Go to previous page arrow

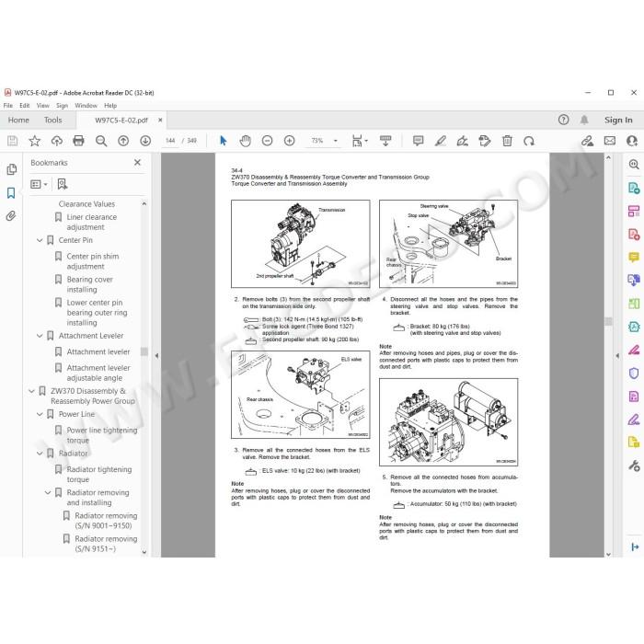[123, 141]
